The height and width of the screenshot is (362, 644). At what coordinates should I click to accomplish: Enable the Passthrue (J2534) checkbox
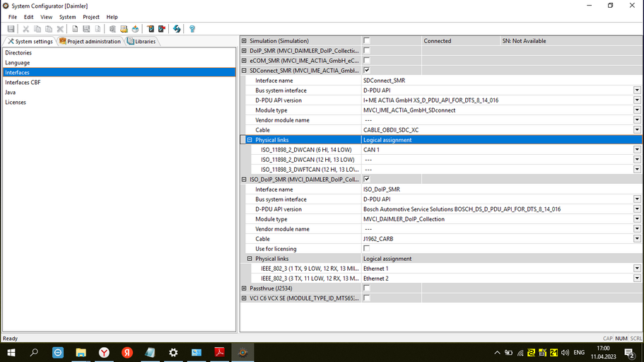pos(366,288)
